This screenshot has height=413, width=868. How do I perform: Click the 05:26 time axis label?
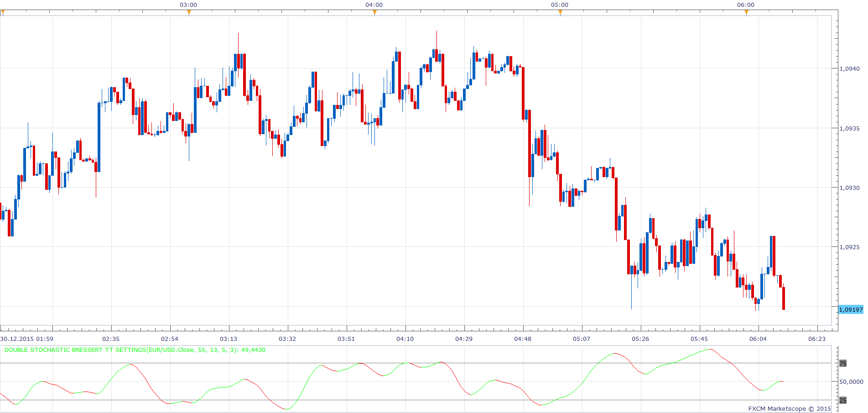point(640,339)
